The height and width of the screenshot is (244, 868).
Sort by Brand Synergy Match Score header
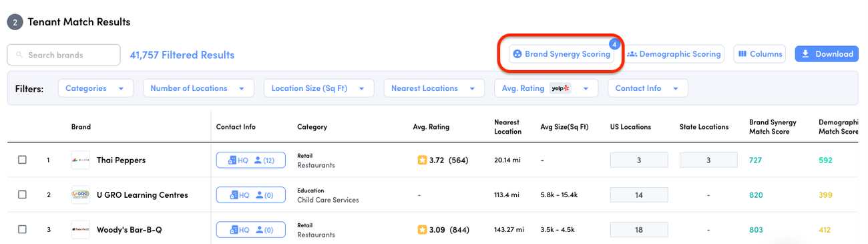point(773,127)
